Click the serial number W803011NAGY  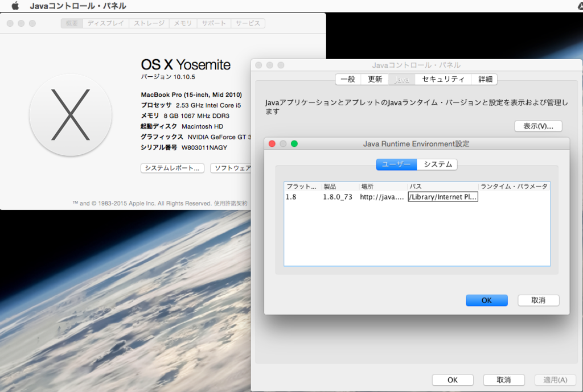[x=204, y=147]
